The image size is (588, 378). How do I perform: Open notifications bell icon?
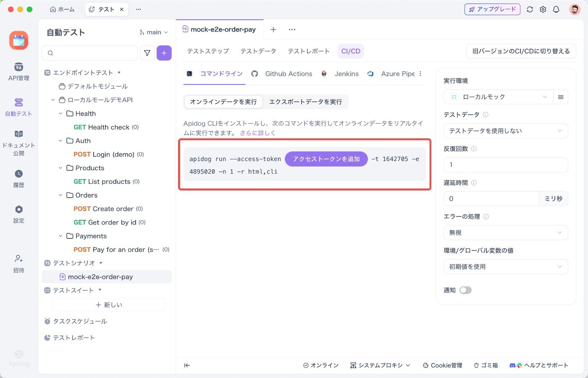(556, 9)
